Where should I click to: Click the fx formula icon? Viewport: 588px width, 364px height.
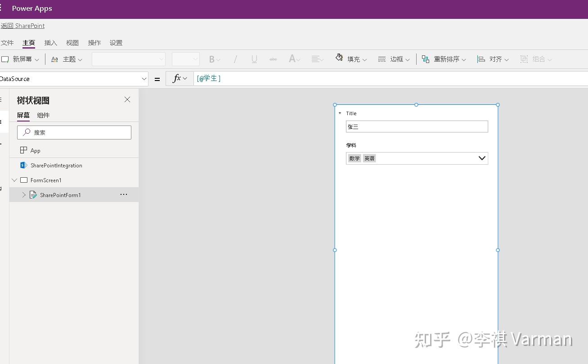(x=176, y=78)
